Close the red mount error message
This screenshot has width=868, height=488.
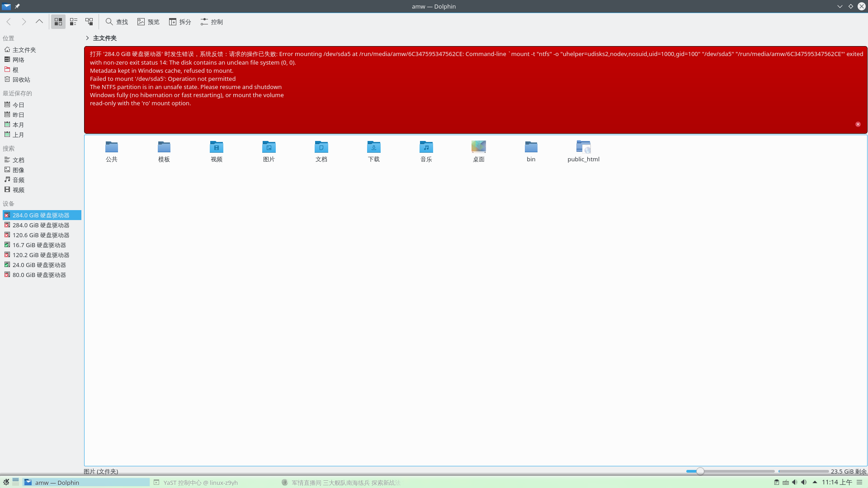tap(858, 124)
